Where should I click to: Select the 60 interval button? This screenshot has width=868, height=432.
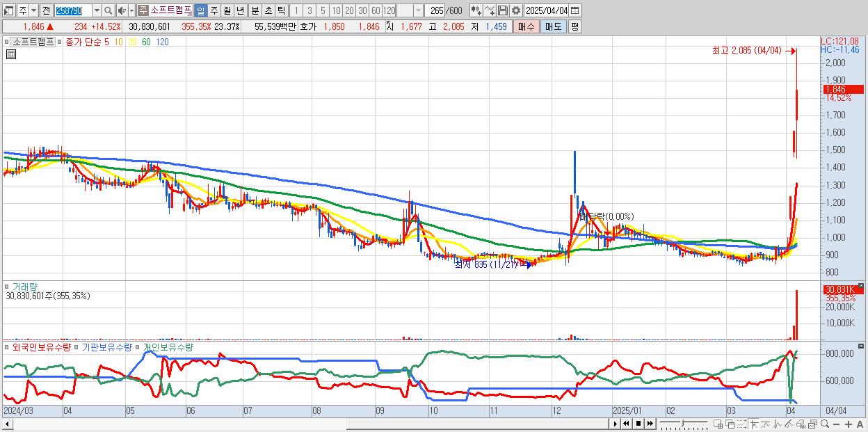coord(376,10)
